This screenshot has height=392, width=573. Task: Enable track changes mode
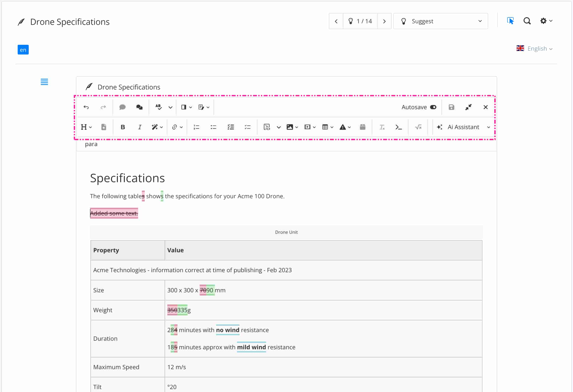tap(158, 107)
